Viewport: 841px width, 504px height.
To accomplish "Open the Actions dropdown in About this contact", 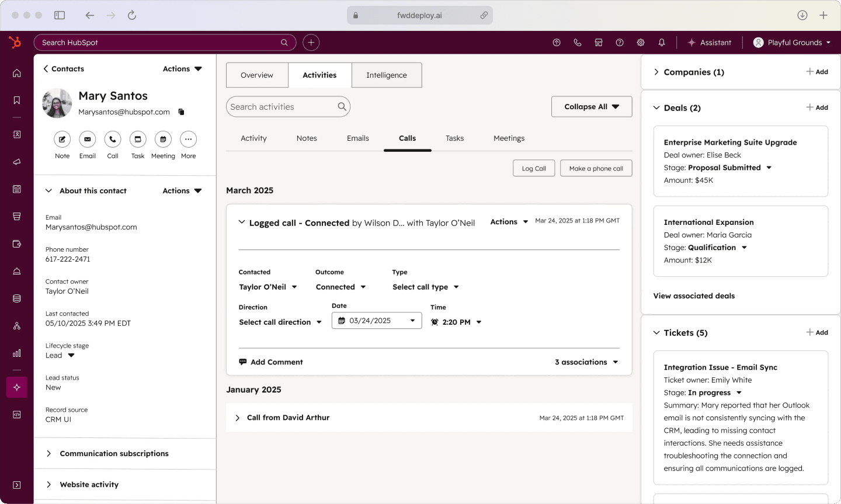I will click(x=182, y=191).
